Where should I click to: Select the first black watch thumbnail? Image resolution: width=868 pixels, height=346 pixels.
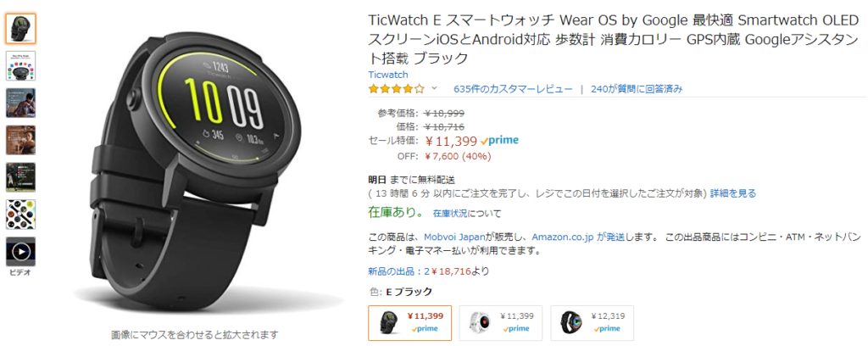coord(21,28)
